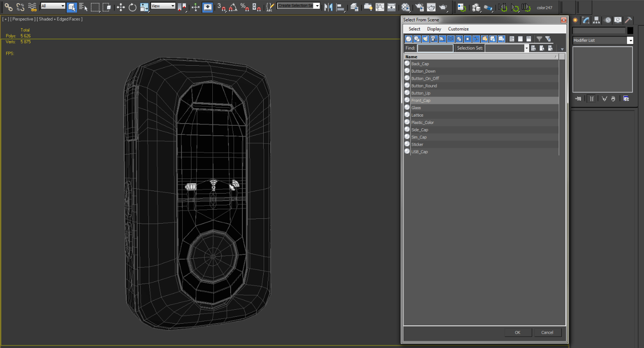Toggle Angle Snap
This screenshot has width=644, height=348.
click(x=234, y=7)
